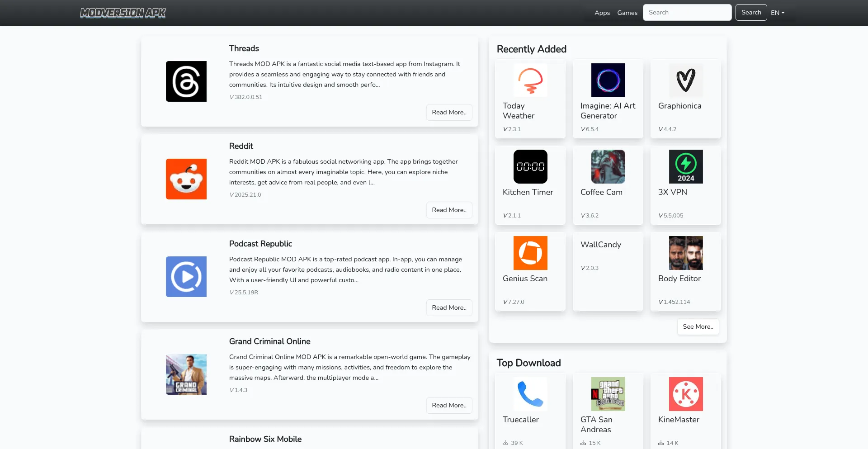868x449 pixels.
Task: Open the Apps menu item
Action: (x=602, y=13)
